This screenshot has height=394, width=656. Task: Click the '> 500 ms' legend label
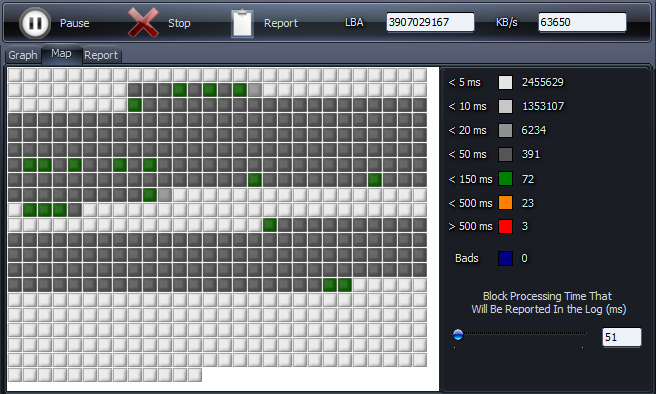[470, 226]
